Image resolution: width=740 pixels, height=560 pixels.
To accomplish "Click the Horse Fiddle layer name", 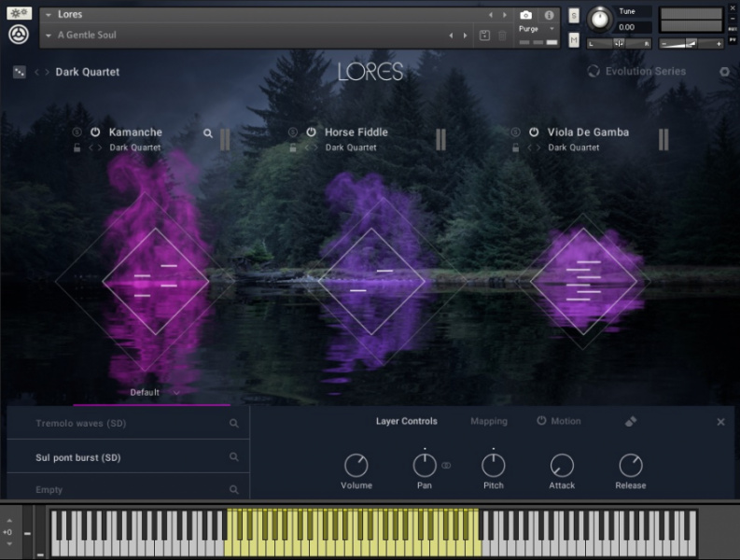I will (356, 133).
